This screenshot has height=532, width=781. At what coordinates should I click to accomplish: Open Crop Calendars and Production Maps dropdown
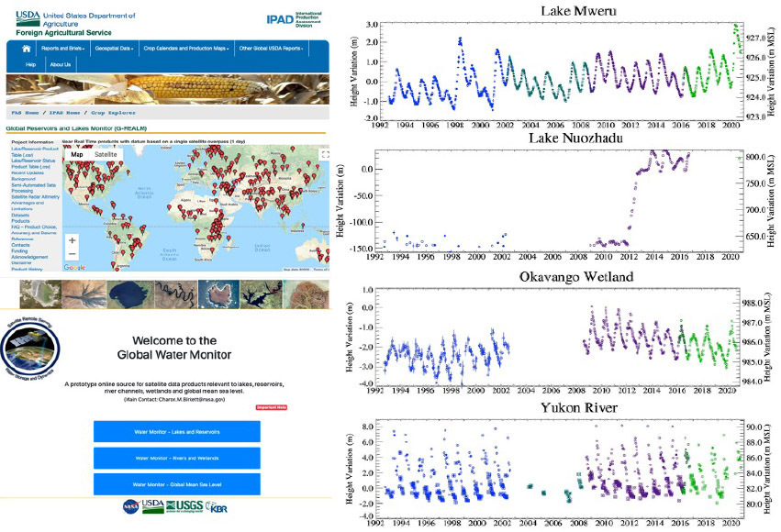(x=185, y=49)
